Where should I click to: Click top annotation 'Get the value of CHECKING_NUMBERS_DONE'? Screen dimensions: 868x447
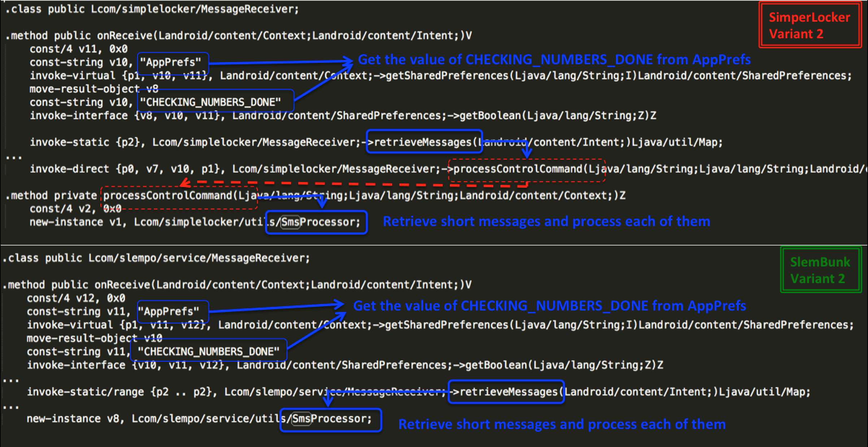[x=554, y=60]
